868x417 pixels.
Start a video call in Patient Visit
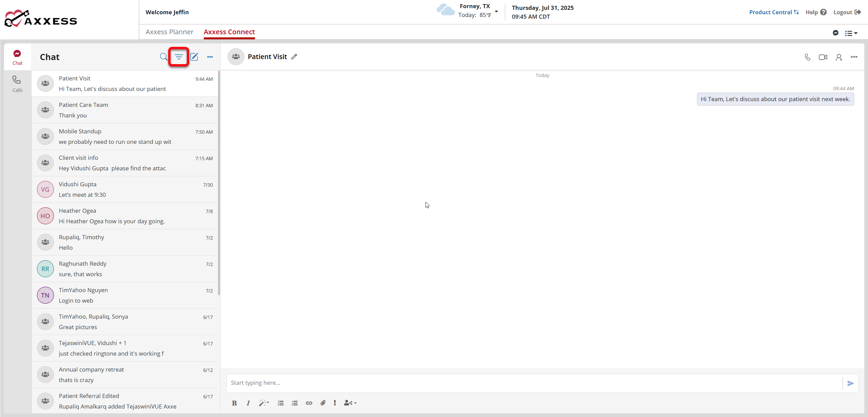[x=823, y=57]
